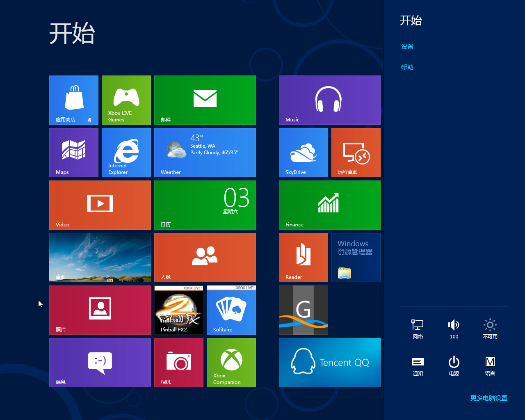The image size is (525, 420).
Task: Open the Music tile
Action: point(330,100)
